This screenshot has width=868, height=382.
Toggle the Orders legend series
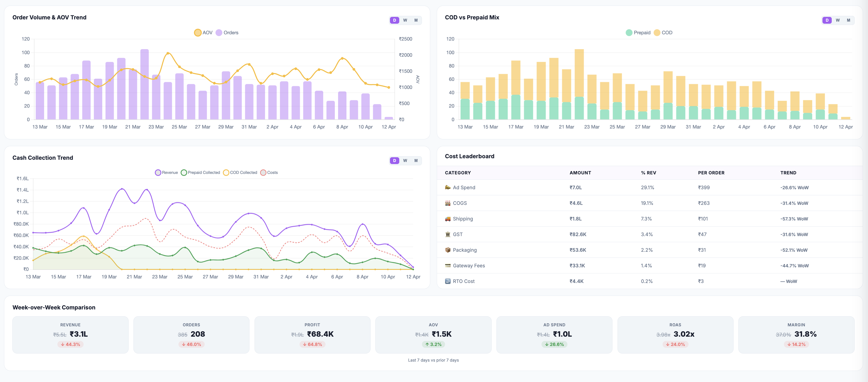227,33
